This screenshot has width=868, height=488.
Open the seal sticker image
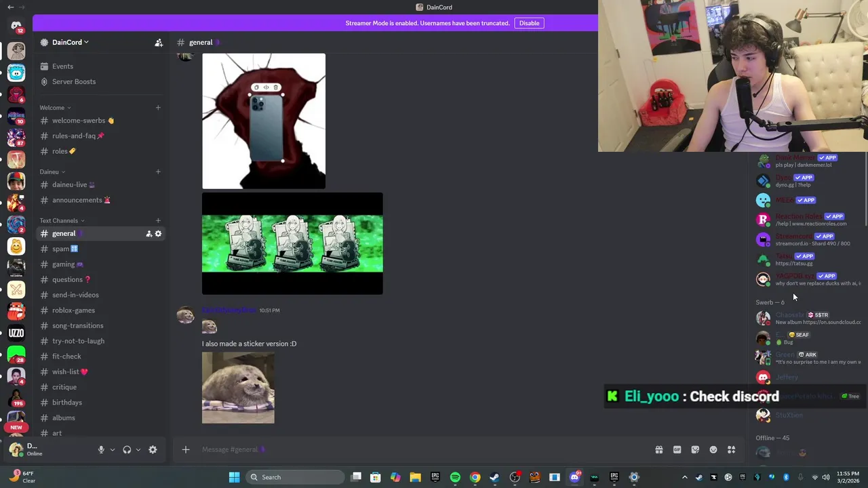pos(238,388)
